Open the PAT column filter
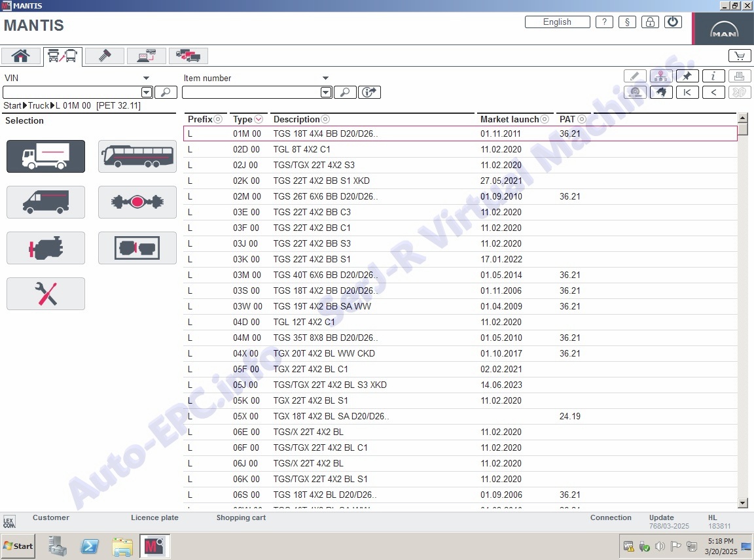The width and height of the screenshot is (754, 560). 582,119
